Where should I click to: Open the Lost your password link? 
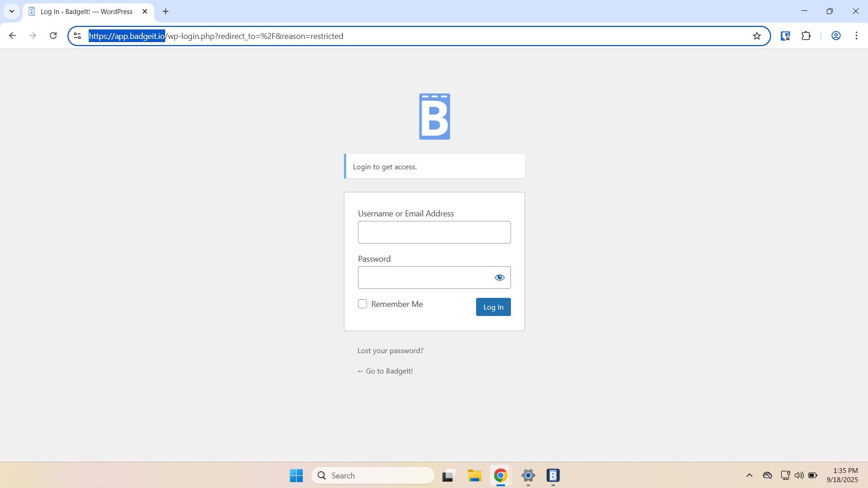coord(391,350)
